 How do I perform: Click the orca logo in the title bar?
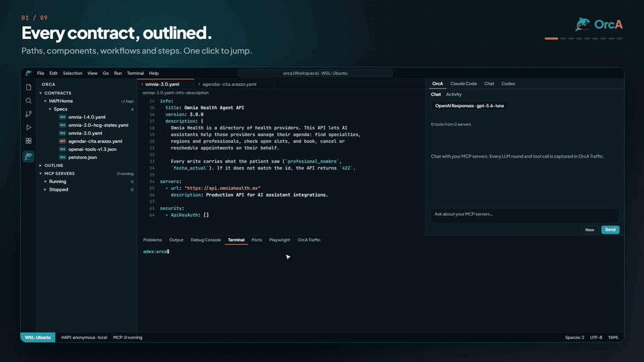(x=28, y=73)
